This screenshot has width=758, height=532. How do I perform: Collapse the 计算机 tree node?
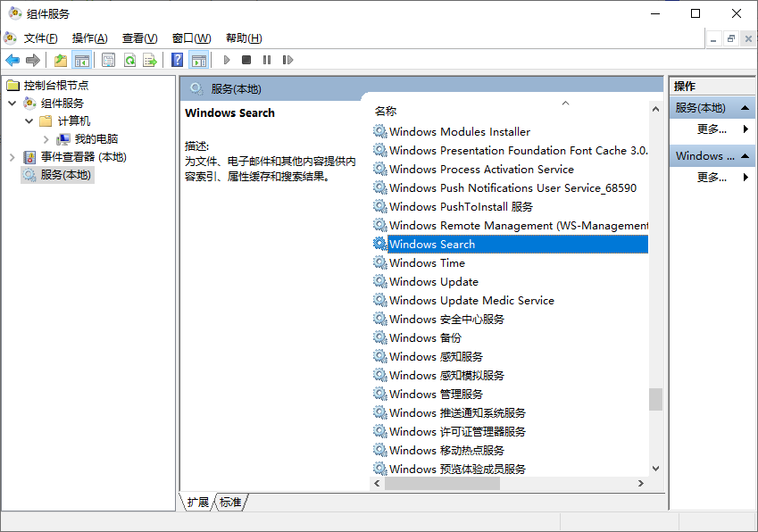coord(29,121)
